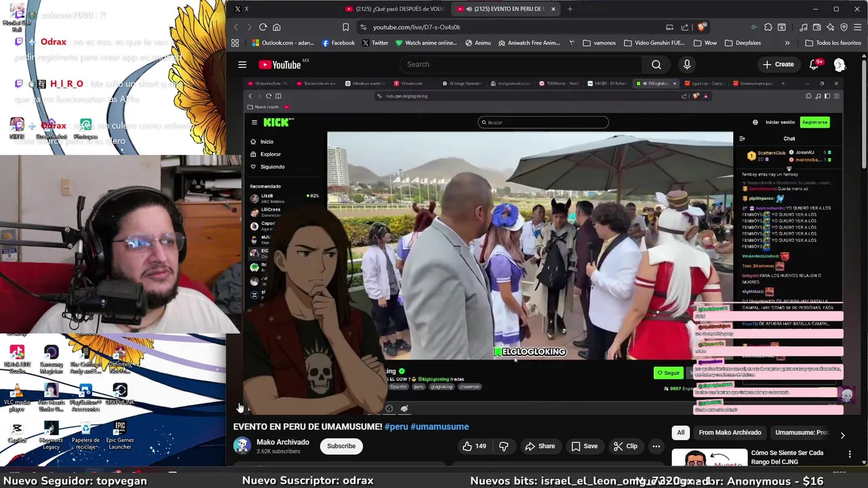Click the Brave Shields lion icon
Screen dimensions: 868x488
(x=702, y=27)
